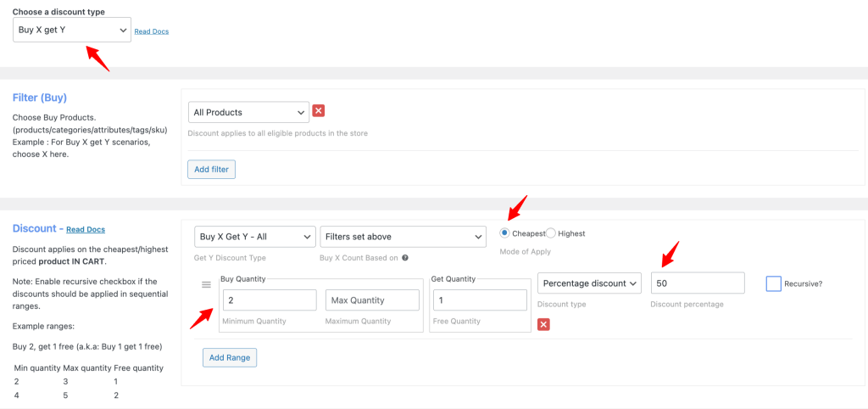
Task: Expand the All Products filter dropdown
Action: [x=248, y=112]
